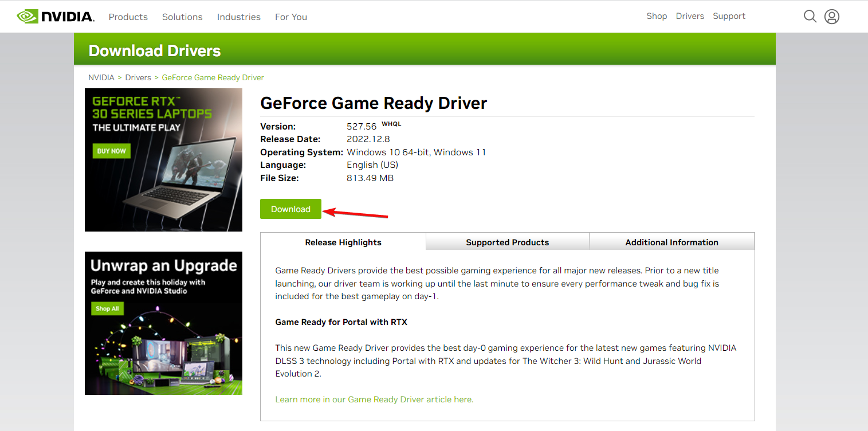Open the Products menu
Image resolution: width=868 pixels, height=431 pixels.
(128, 17)
